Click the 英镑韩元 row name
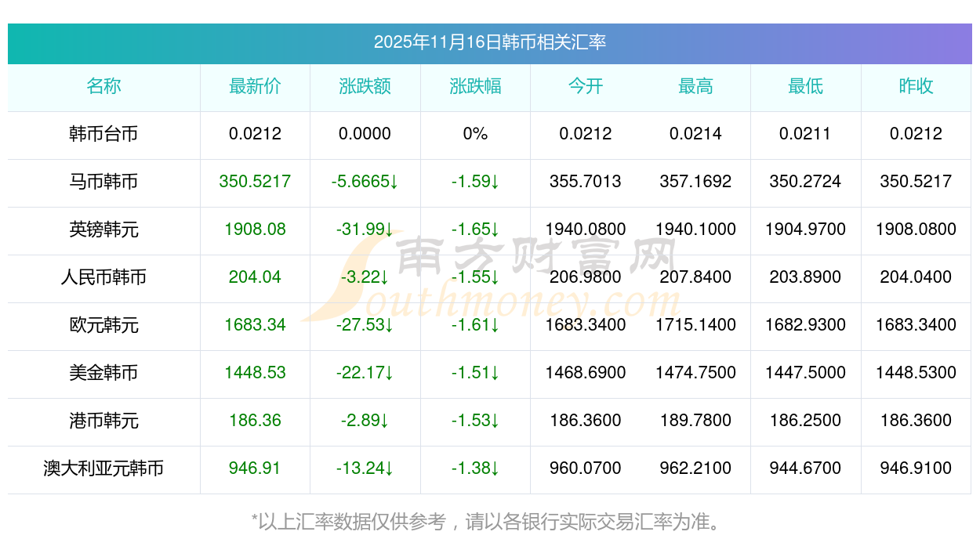 tap(103, 230)
